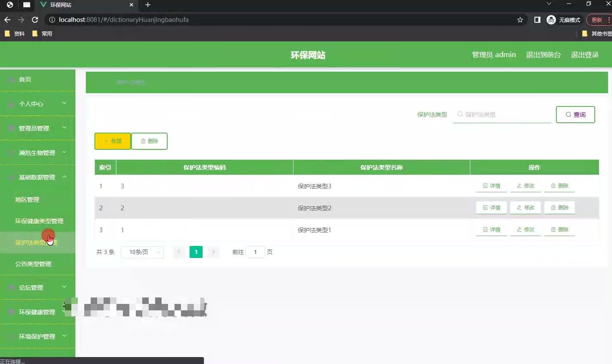Click the browser forward arrow
The height and width of the screenshot is (364, 612).
coord(21,20)
